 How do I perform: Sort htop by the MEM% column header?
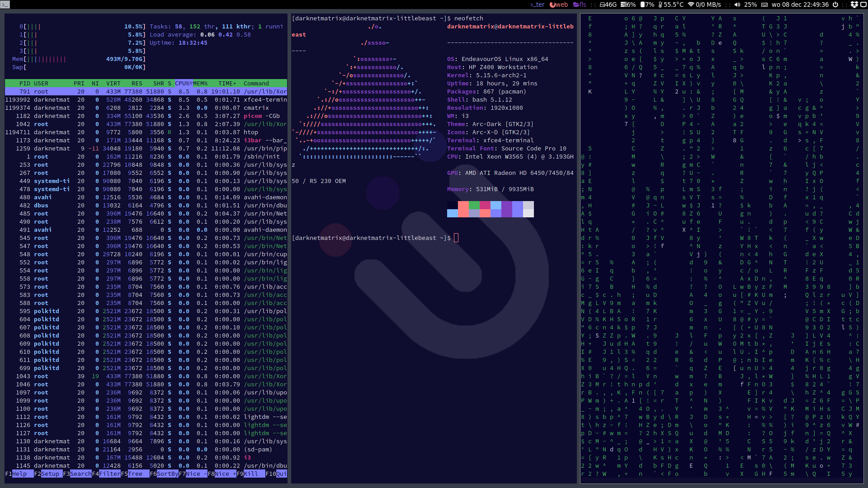[x=200, y=84]
